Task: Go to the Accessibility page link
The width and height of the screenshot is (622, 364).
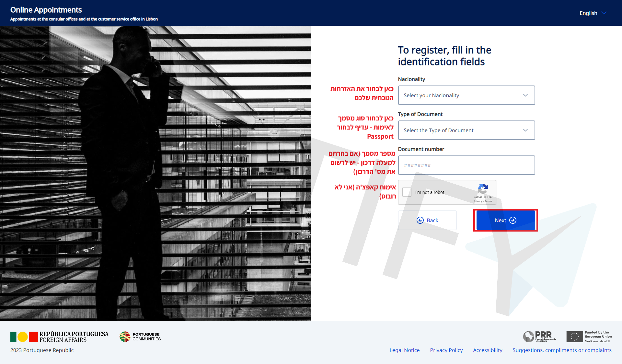Action: (x=488, y=350)
